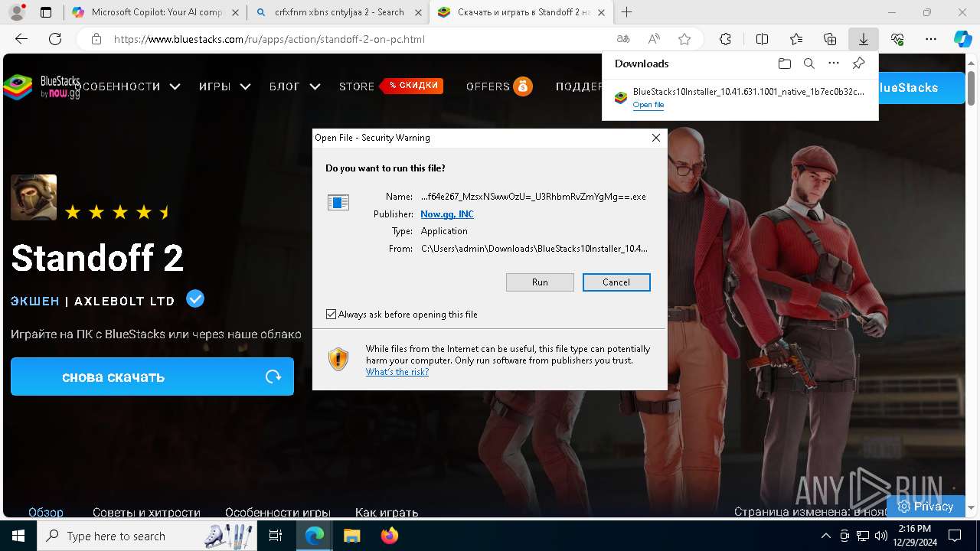980x551 pixels.
Task: Click the browser address bar URL
Action: coord(269,39)
